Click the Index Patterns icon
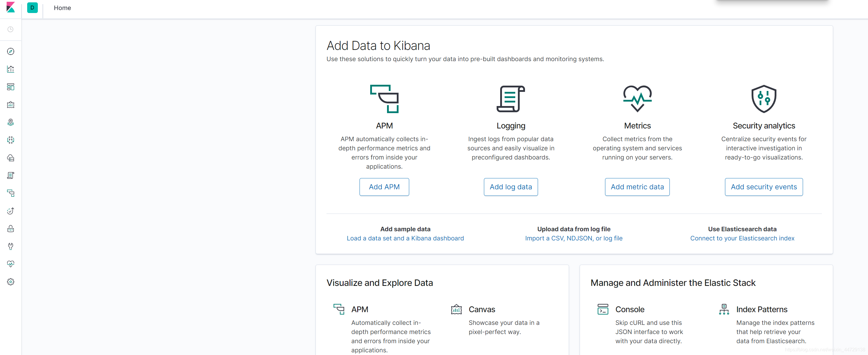The image size is (868, 355). click(724, 309)
